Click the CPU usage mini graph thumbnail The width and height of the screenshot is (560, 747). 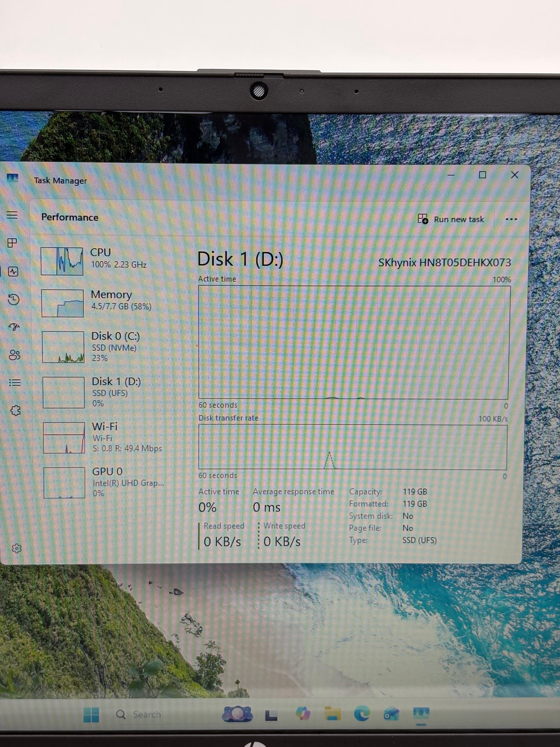point(62,261)
